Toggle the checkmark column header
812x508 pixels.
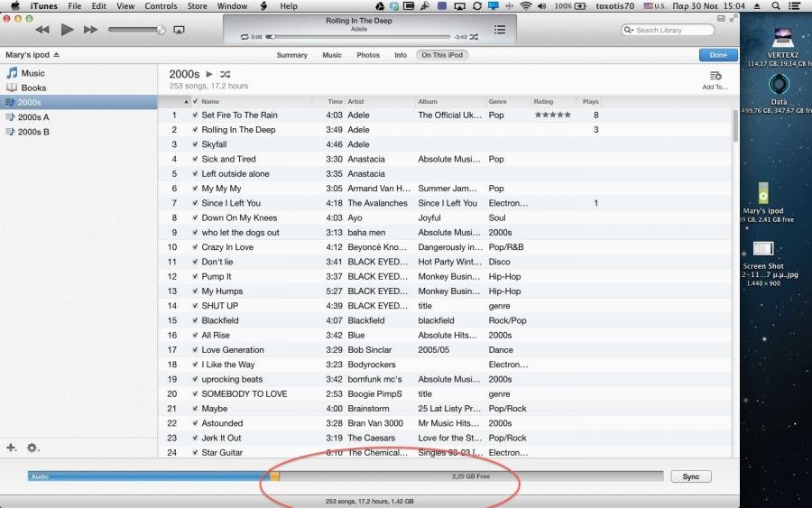(195, 101)
